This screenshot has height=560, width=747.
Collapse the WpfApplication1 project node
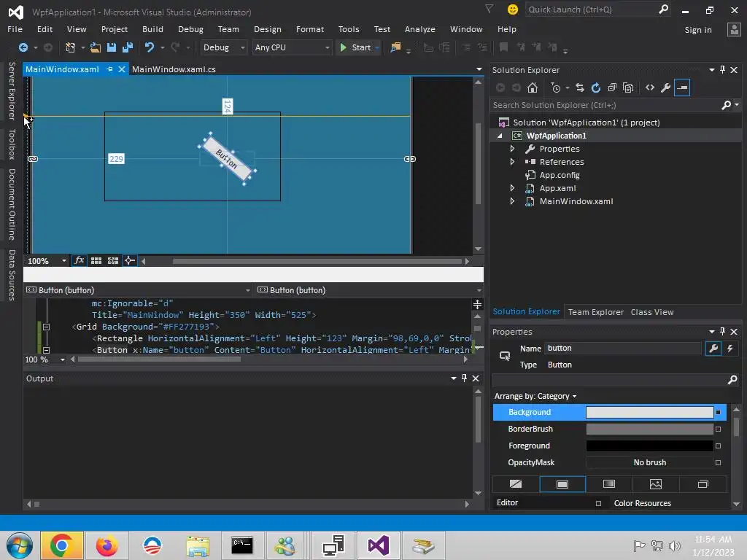[500, 136]
